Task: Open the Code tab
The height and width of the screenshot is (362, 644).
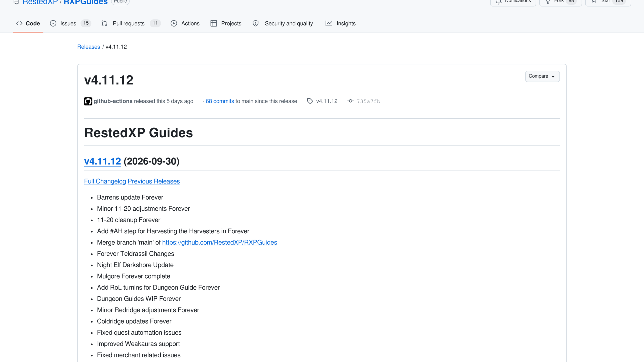Action: coord(28,23)
